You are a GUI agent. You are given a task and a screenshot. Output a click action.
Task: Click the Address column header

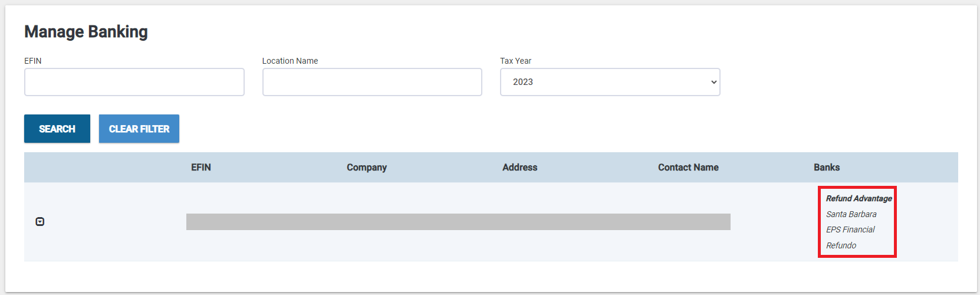click(520, 168)
